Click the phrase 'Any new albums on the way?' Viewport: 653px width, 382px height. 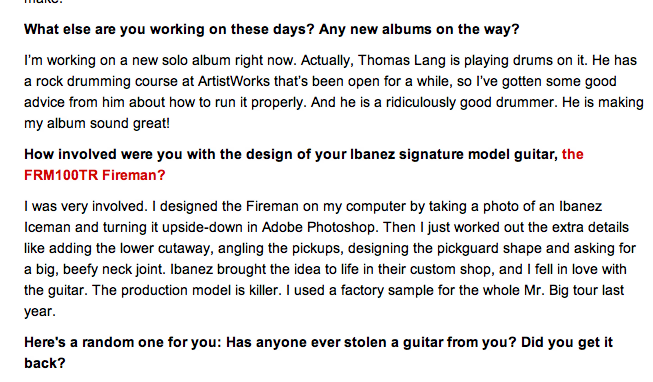pyautogui.click(x=419, y=30)
